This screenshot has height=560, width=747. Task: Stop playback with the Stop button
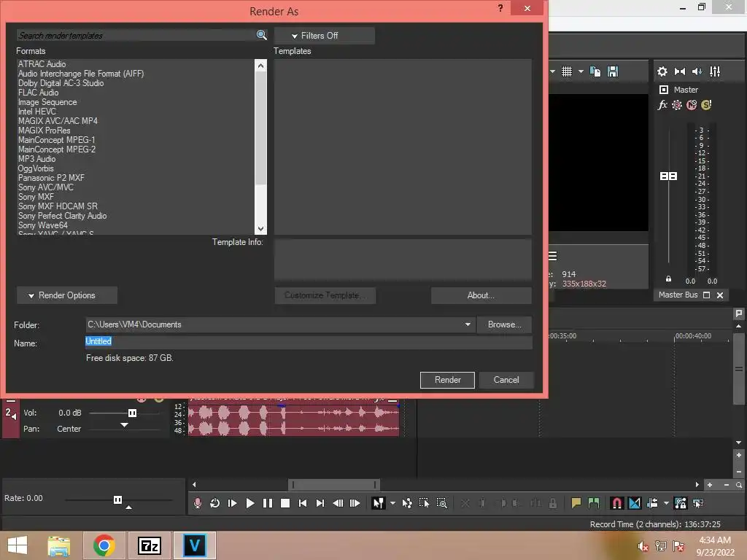point(285,503)
